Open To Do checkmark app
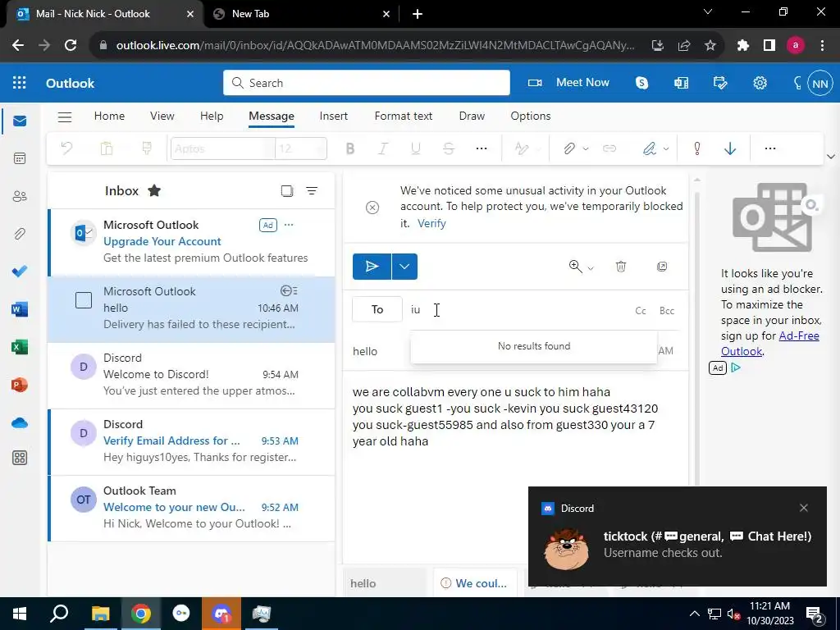840x630 pixels. pos(20,272)
